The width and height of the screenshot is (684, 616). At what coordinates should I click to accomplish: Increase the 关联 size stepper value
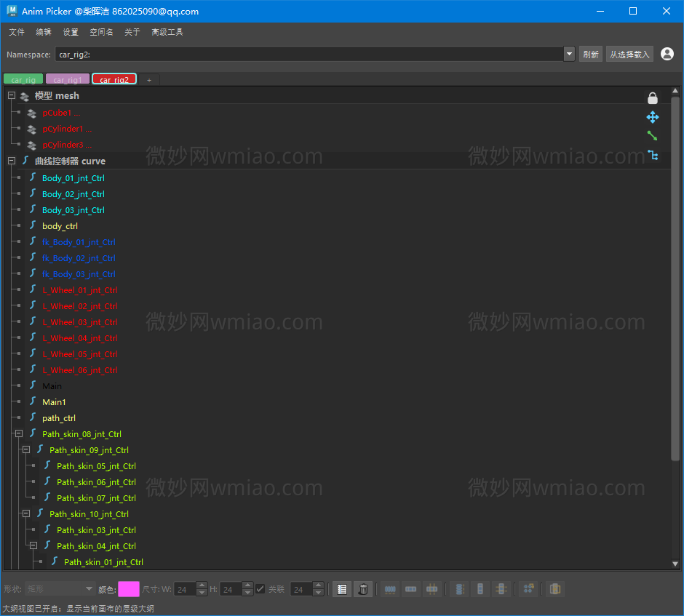(x=319, y=585)
